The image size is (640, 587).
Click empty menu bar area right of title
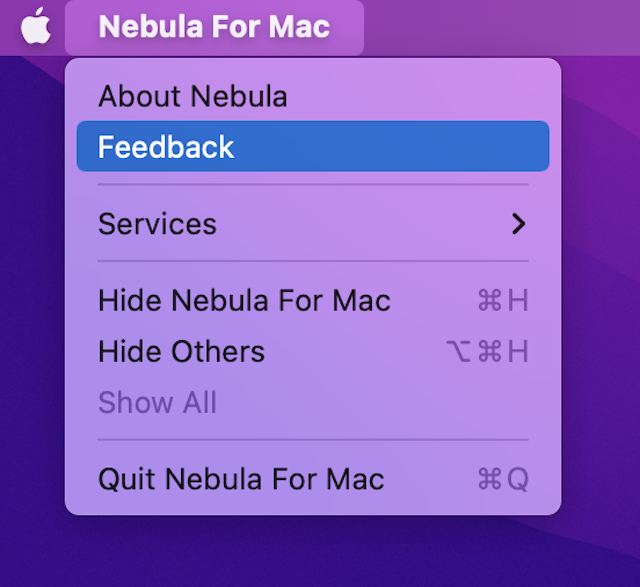point(502,27)
